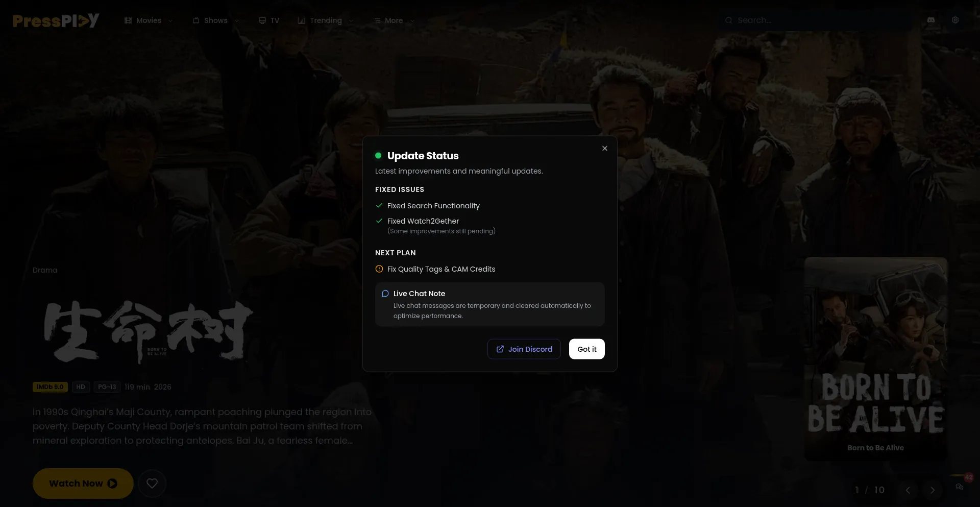Viewport: 980px width, 507px height.
Task: Click the Chinese movie title artwork
Action: coord(148,332)
